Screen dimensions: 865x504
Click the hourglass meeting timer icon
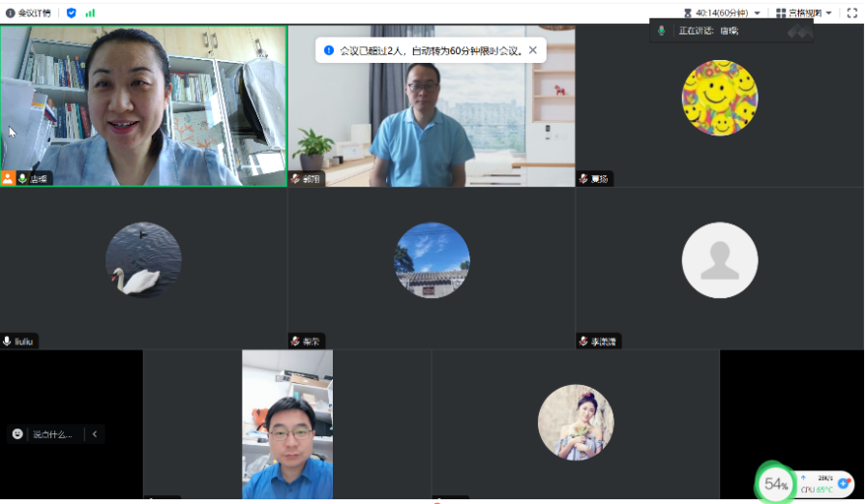click(x=687, y=13)
